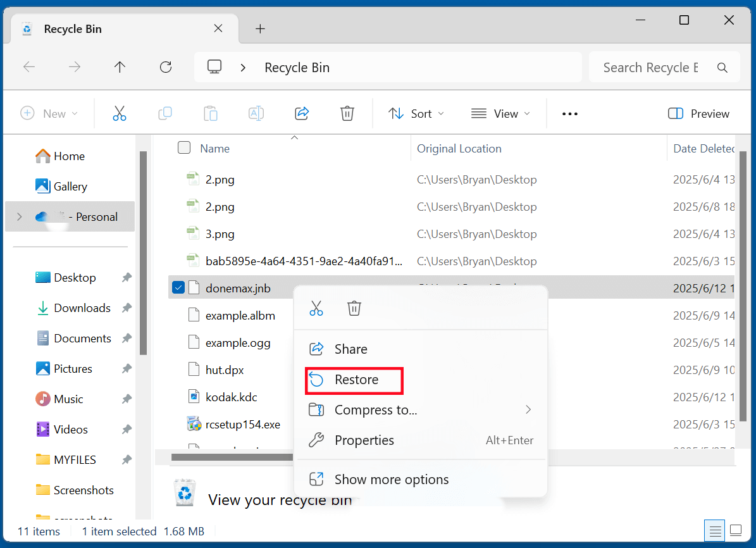Open Properties from the context menu
Screen dimensions: 756x548
(x=364, y=440)
